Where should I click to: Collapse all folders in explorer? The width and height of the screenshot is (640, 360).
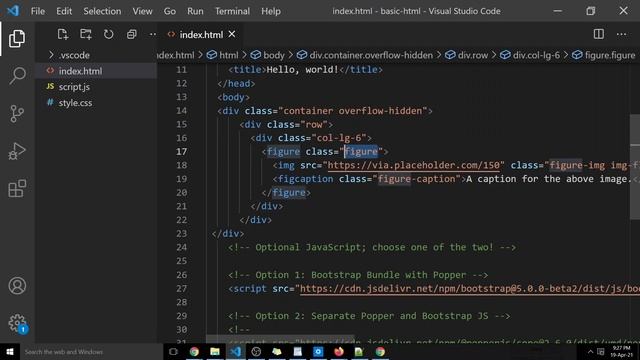click(x=131, y=34)
